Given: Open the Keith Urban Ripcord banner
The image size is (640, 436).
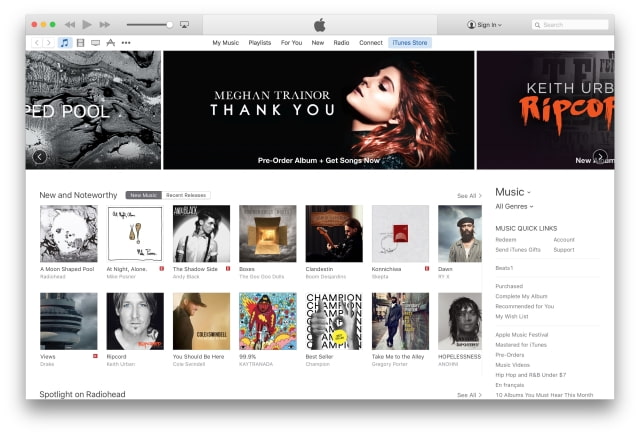Looking at the screenshot, I should coord(545,110).
